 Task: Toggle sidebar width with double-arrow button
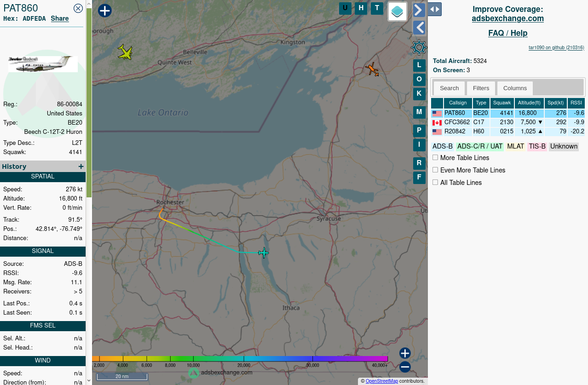coord(435,9)
